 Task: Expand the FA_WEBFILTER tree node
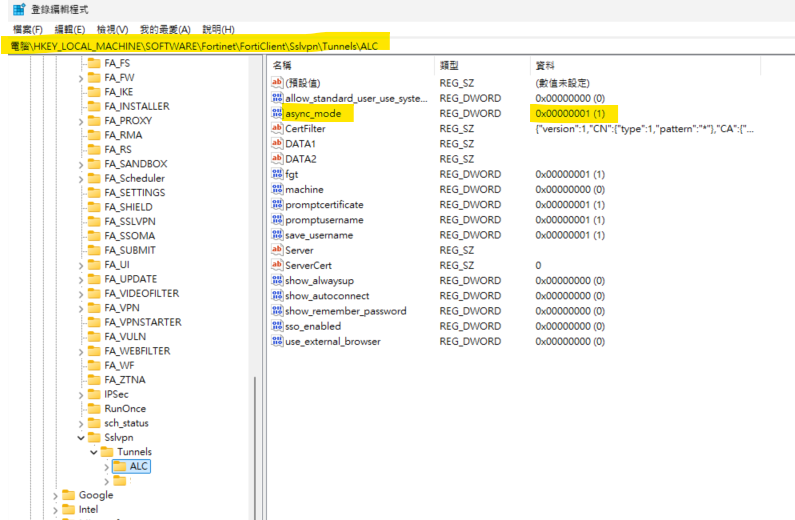81,351
